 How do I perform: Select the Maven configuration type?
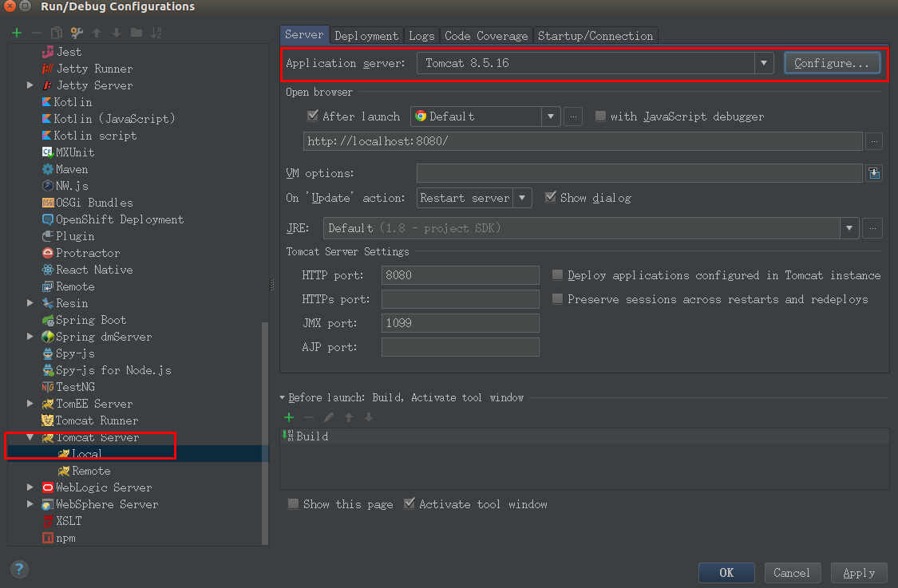coord(65,169)
